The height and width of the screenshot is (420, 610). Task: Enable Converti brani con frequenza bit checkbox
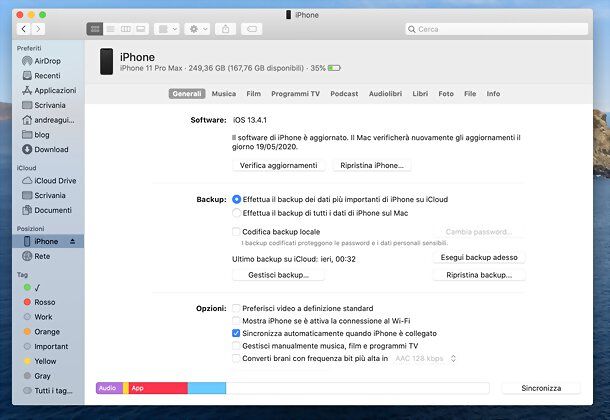click(x=236, y=358)
